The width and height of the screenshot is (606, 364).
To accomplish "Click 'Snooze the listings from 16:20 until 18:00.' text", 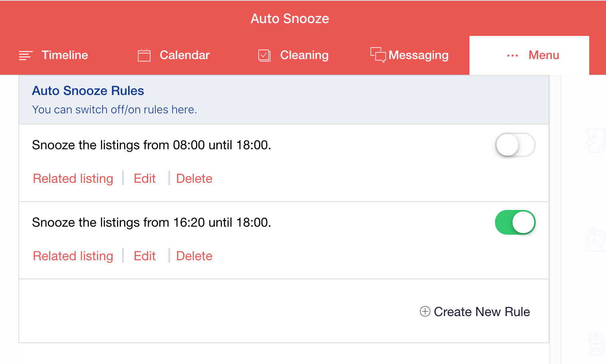I will [x=152, y=222].
